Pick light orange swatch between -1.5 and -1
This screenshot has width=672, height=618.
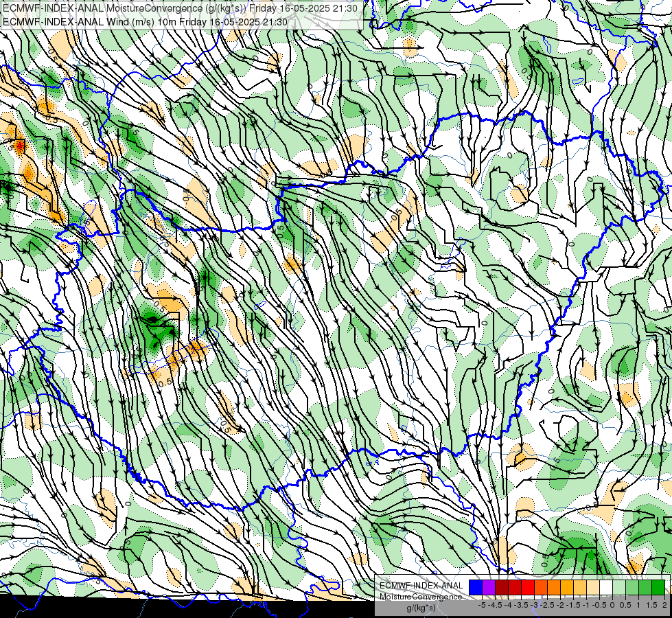[x=580, y=587]
